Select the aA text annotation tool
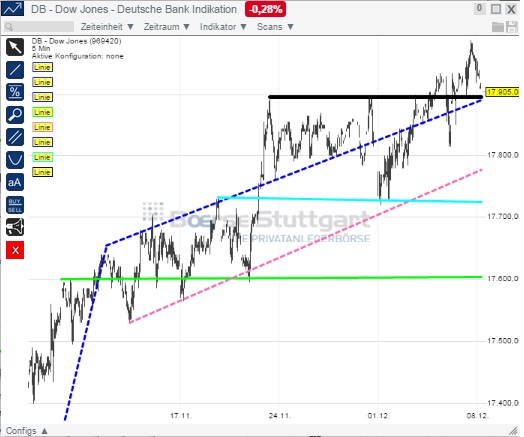The height and width of the screenshot is (437, 524). [x=15, y=182]
